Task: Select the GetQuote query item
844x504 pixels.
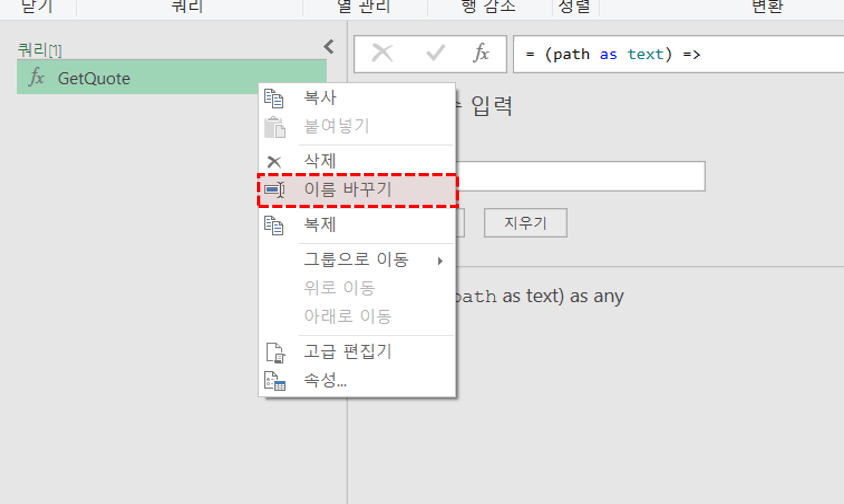Action: [x=94, y=78]
